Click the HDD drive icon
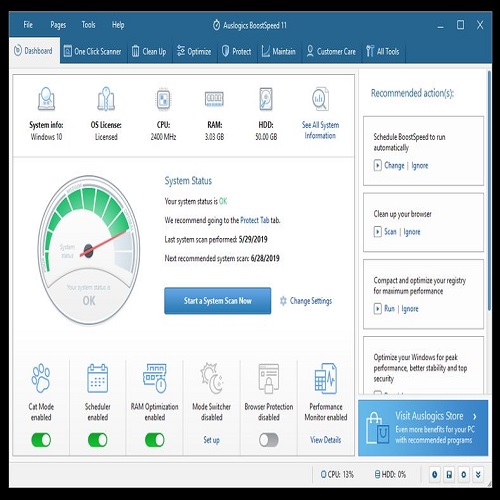Image resolution: width=500 pixels, height=500 pixels. click(266, 99)
